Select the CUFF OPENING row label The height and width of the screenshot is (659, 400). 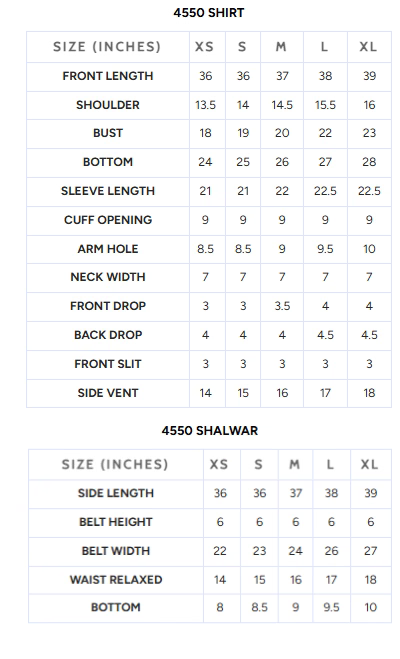coord(108,220)
